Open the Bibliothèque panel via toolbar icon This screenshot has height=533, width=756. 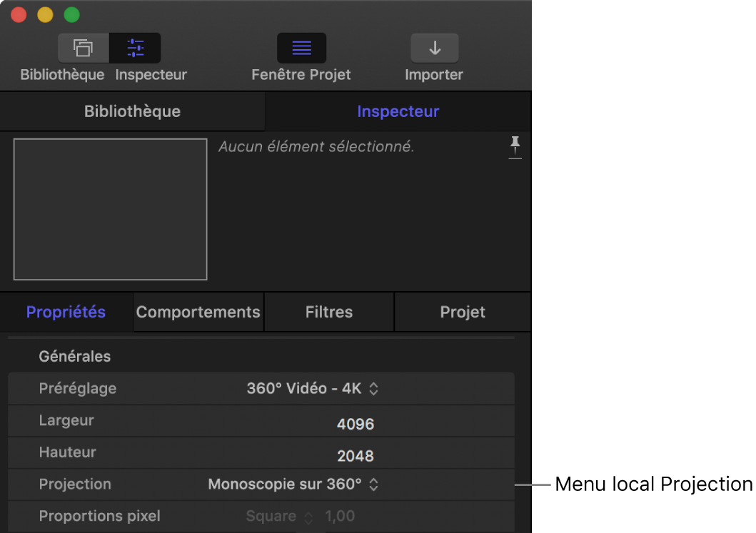[84, 48]
